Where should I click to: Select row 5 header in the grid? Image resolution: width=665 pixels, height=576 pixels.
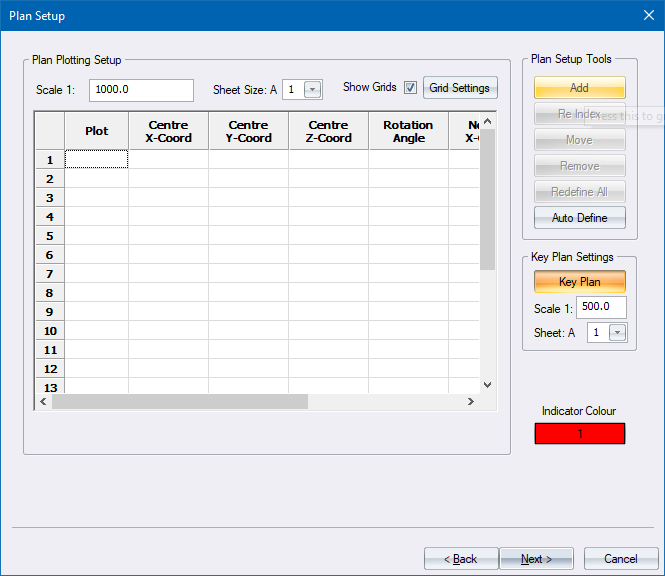[x=50, y=235]
